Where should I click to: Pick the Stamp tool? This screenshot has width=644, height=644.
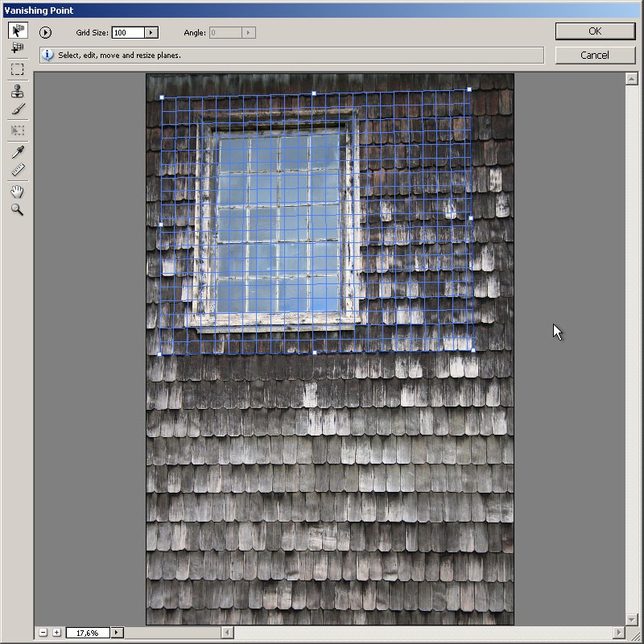[17, 91]
